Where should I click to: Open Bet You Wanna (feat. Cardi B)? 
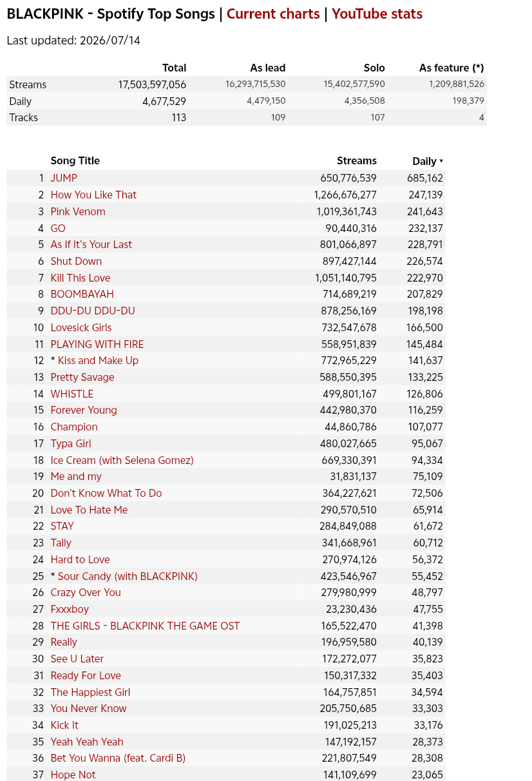tap(118, 758)
